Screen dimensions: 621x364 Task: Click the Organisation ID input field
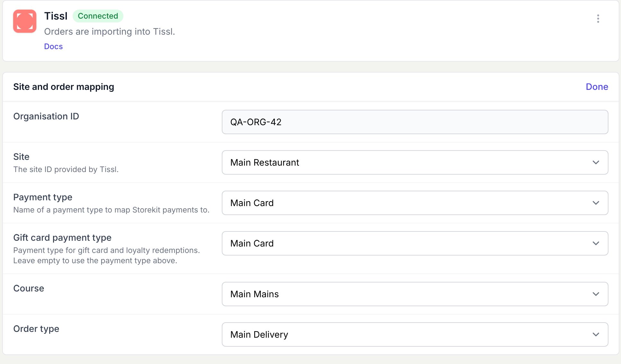coord(415,122)
